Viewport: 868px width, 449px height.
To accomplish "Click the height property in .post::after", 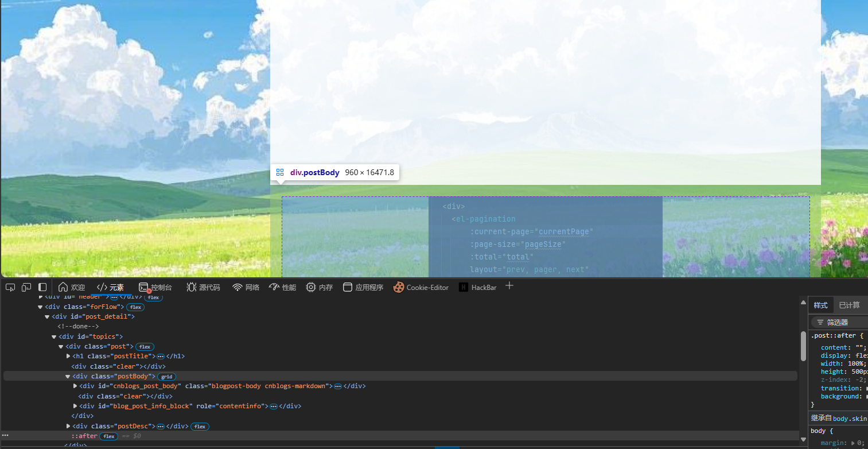I will (832, 371).
